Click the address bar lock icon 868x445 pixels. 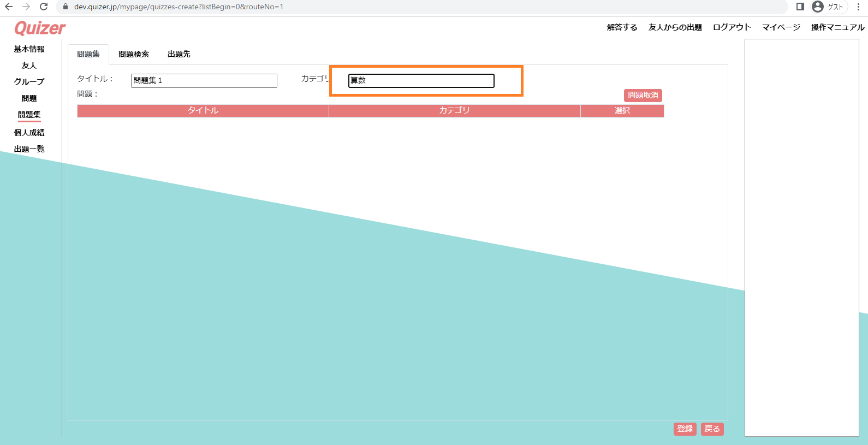pyautogui.click(x=66, y=7)
